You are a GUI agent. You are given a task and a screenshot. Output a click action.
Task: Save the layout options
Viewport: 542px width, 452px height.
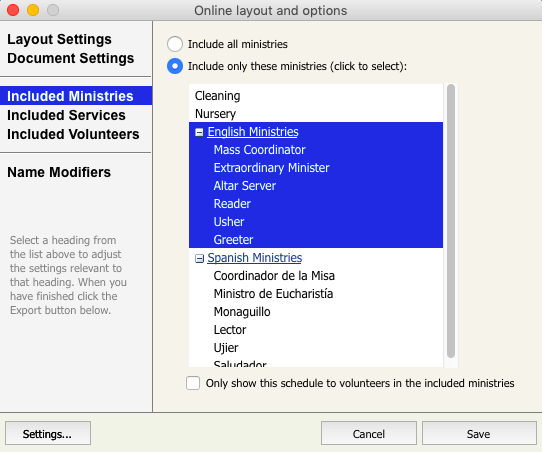(479, 433)
